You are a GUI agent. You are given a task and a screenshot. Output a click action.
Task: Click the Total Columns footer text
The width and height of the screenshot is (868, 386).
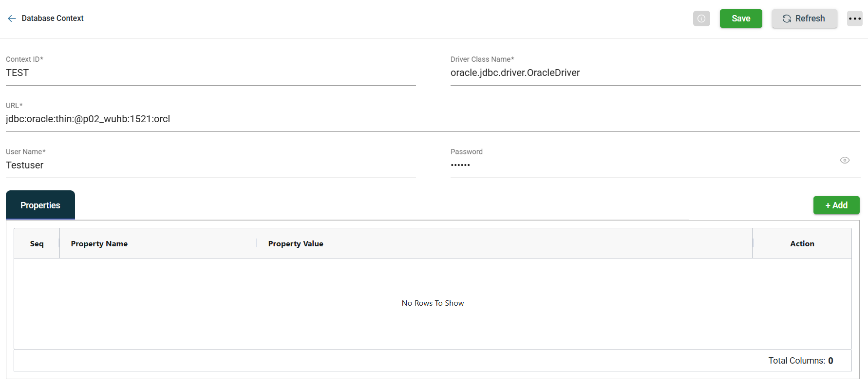[800, 361]
